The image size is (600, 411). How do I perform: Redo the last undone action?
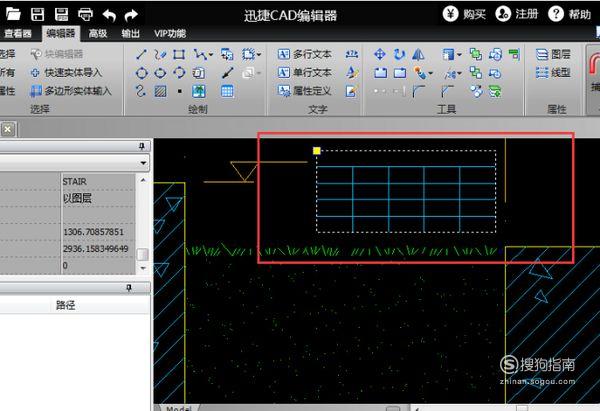point(131,15)
